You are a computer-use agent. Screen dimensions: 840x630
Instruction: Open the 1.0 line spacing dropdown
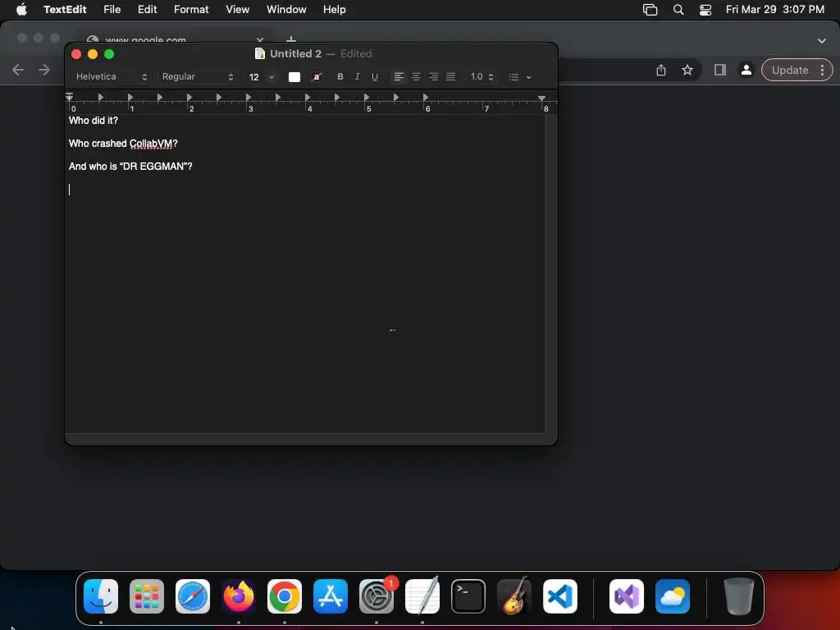coord(481,76)
